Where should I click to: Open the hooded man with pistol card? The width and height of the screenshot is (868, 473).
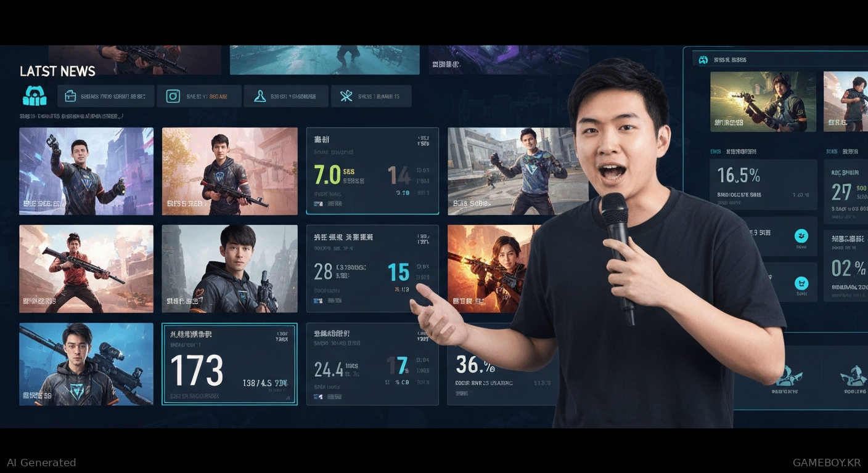(229, 269)
